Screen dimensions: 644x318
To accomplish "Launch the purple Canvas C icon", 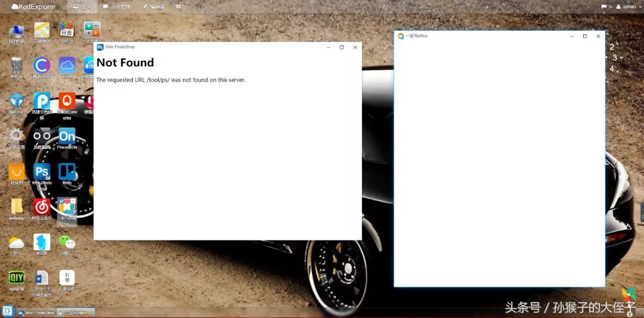I will [x=42, y=65].
